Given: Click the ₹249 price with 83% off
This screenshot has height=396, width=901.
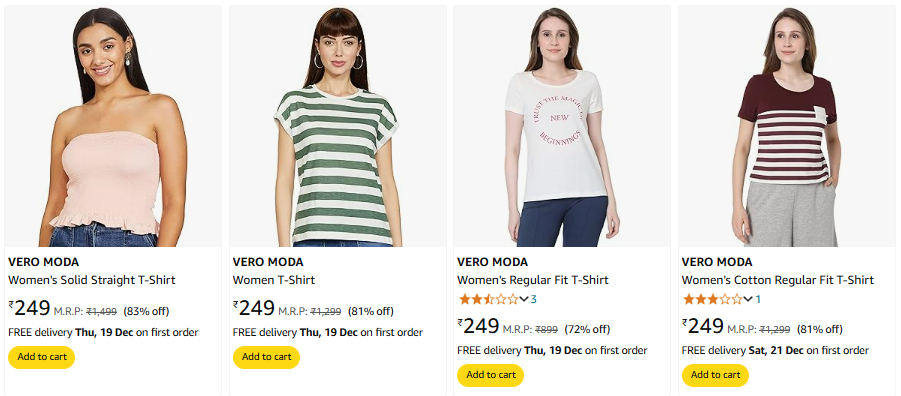Looking at the screenshot, I should point(30,309).
